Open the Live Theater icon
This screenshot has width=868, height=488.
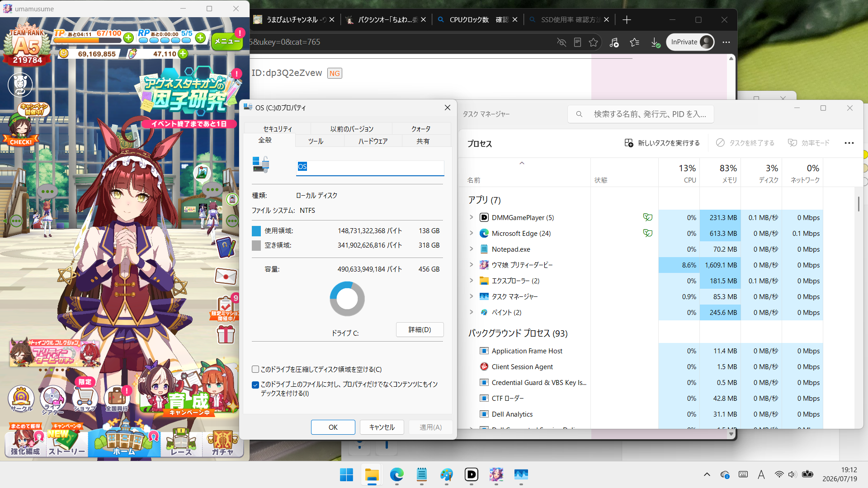53,400
